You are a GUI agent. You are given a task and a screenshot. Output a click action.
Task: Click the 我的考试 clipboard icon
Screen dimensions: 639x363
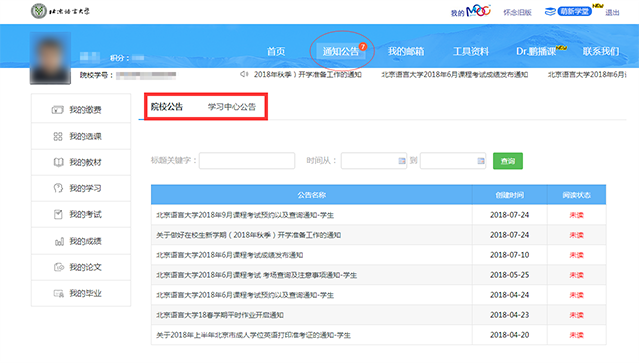tap(58, 214)
